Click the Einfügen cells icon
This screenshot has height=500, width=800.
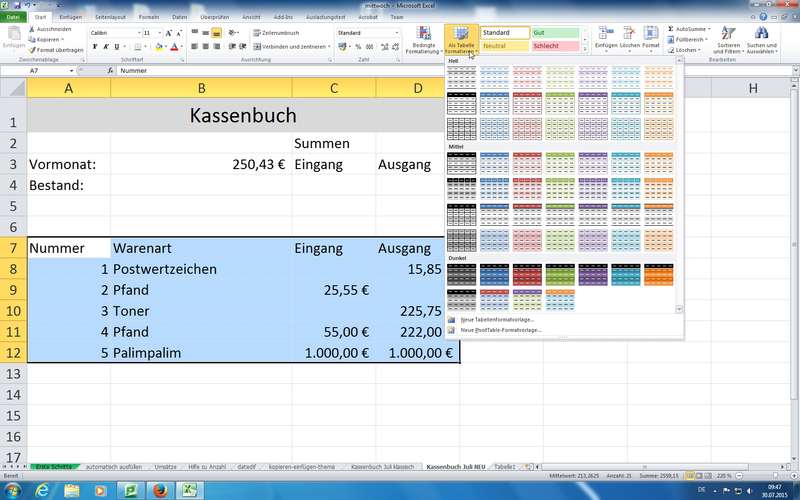pos(605,33)
